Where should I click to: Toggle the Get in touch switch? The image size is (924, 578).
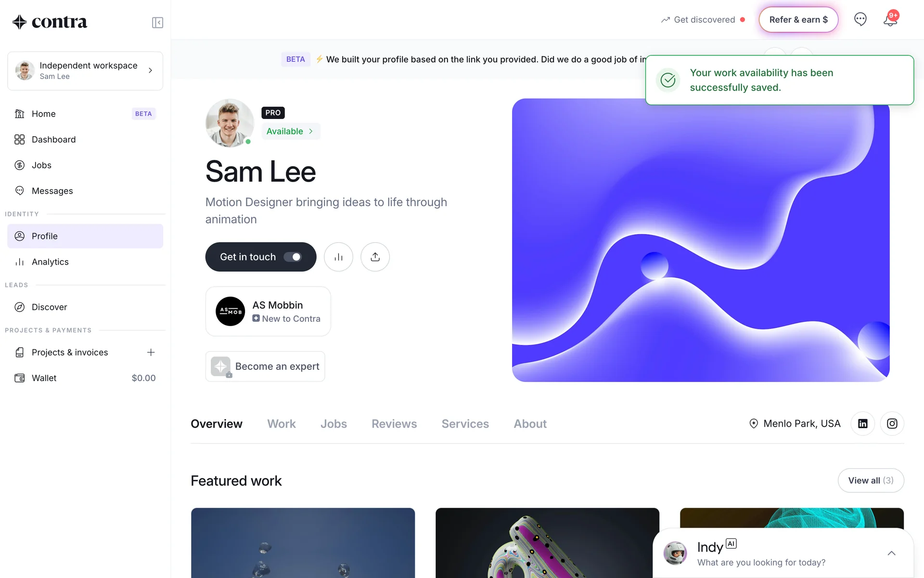point(292,257)
